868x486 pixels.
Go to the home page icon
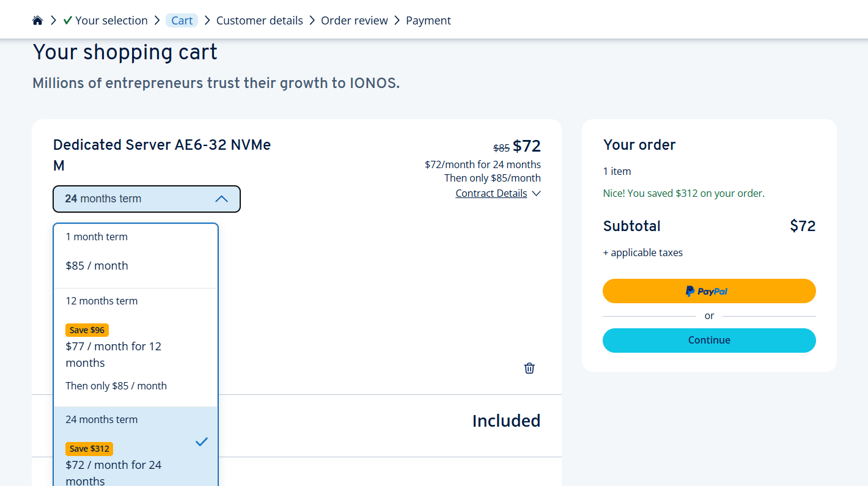38,20
